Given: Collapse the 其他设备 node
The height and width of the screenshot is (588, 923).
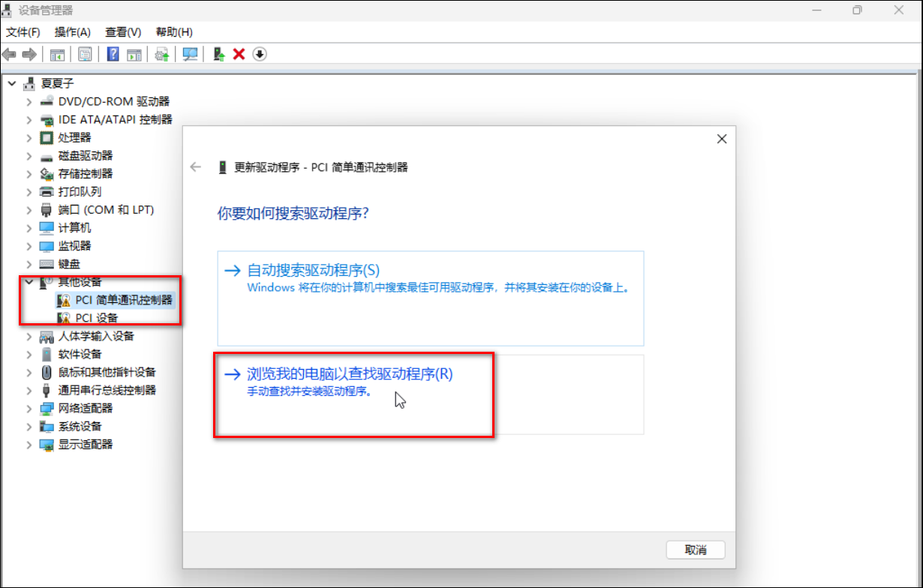Looking at the screenshot, I should click(x=29, y=282).
